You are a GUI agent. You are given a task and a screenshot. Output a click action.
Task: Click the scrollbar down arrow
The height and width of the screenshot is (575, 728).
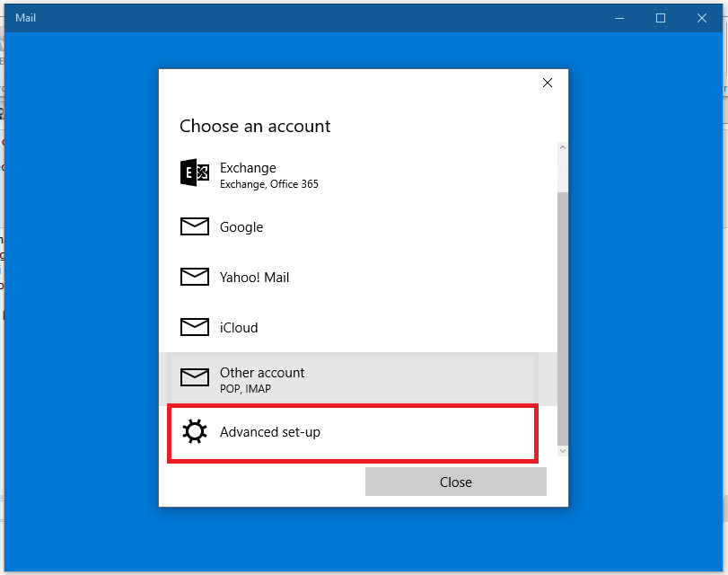[x=563, y=450]
